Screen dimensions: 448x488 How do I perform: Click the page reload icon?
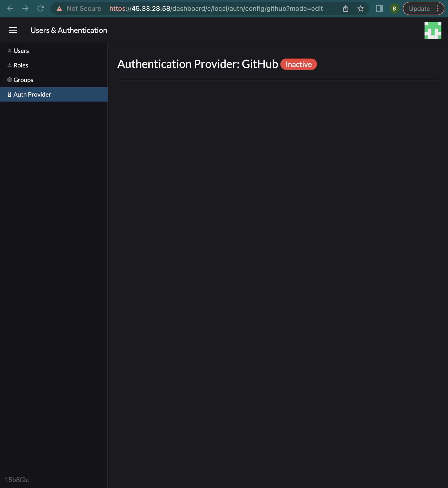tap(40, 8)
